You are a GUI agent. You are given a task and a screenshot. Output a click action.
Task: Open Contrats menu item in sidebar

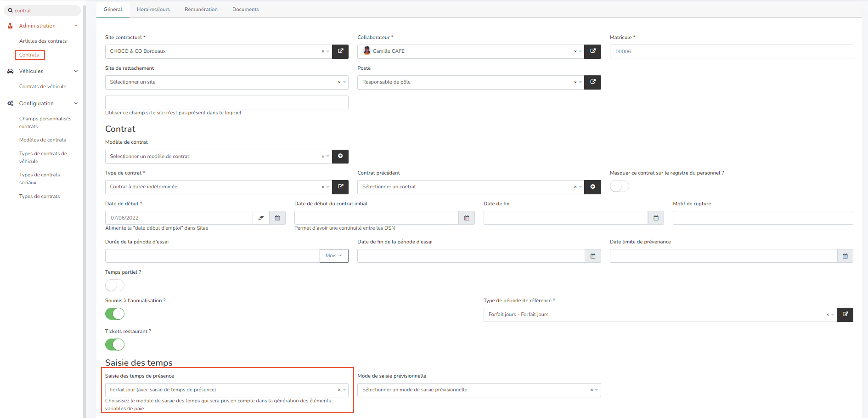click(x=29, y=55)
